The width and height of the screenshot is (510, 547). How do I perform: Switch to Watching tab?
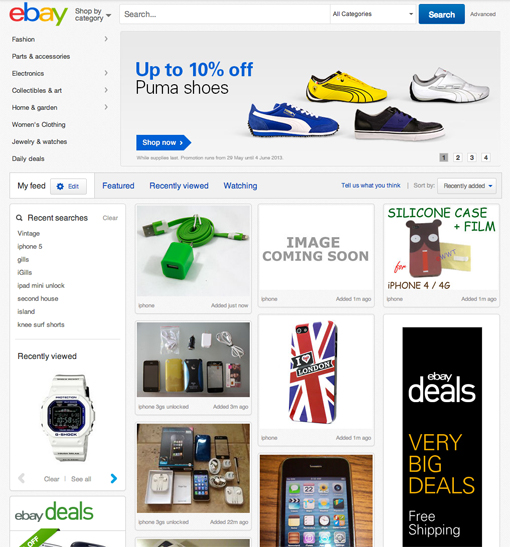click(240, 186)
